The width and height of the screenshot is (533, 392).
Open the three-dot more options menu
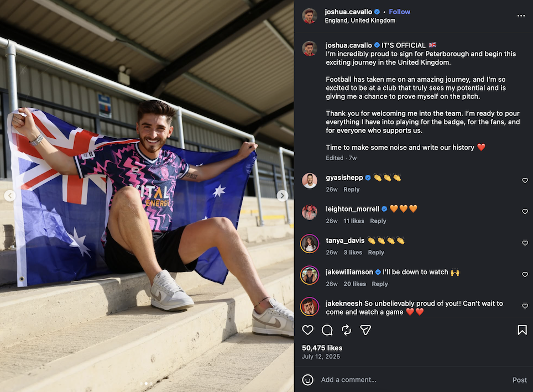521,15
